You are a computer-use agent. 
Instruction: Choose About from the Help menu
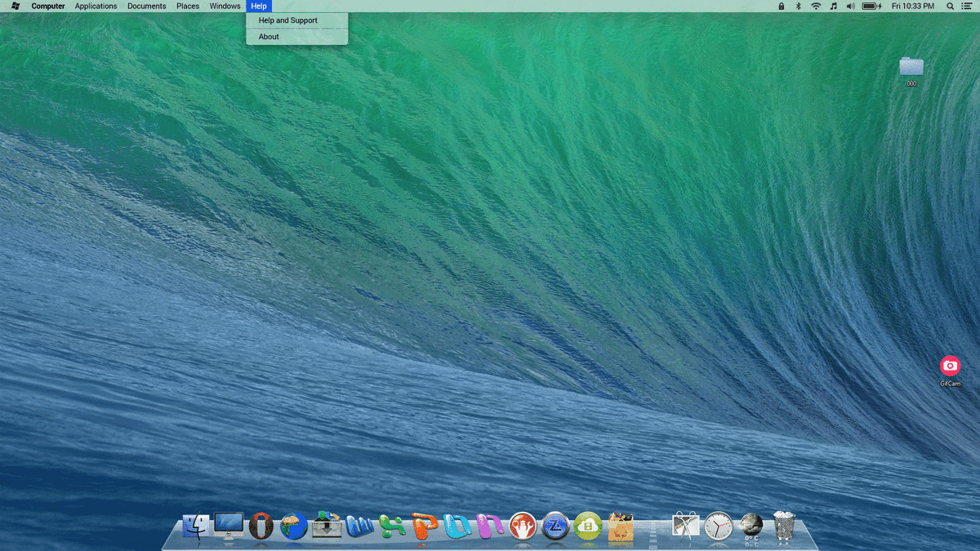coord(296,37)
